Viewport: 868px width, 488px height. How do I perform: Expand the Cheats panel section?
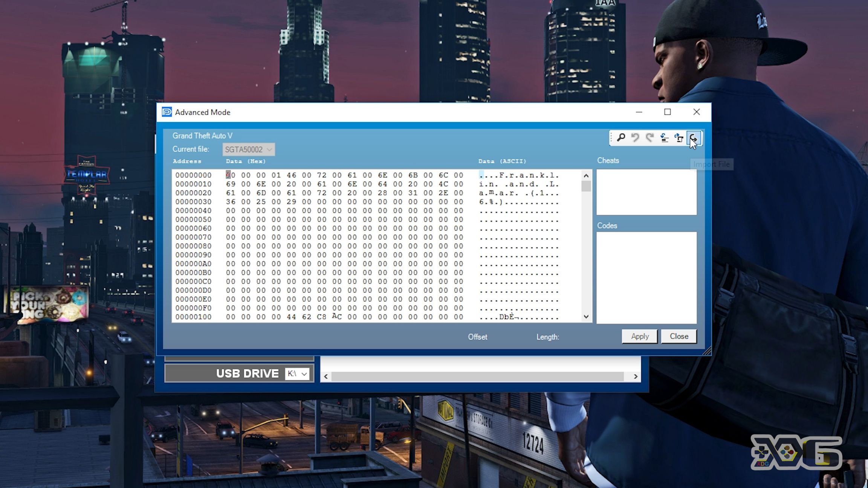pyautogui.click(x=607, y=160)
